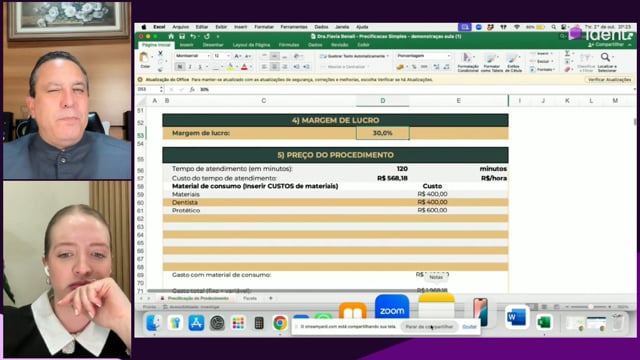640x360 pixels.
Task: Select the margem de lucro cell 30,0%
Action: click(x=382, y=133)
